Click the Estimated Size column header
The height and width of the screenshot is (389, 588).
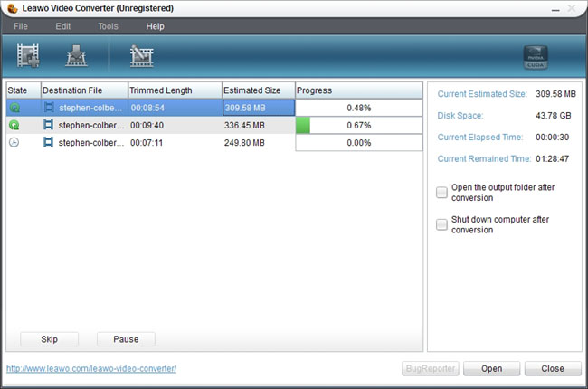[x=259, y=90]
